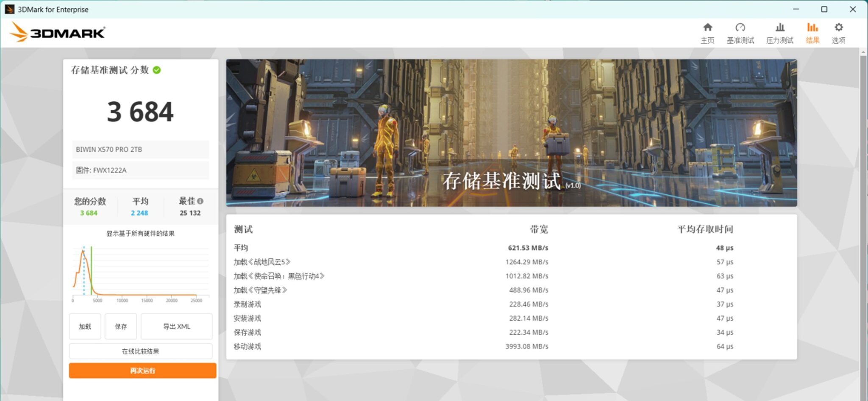Click the average score value 2 248

pyautogui.click(x=139, y=213)
